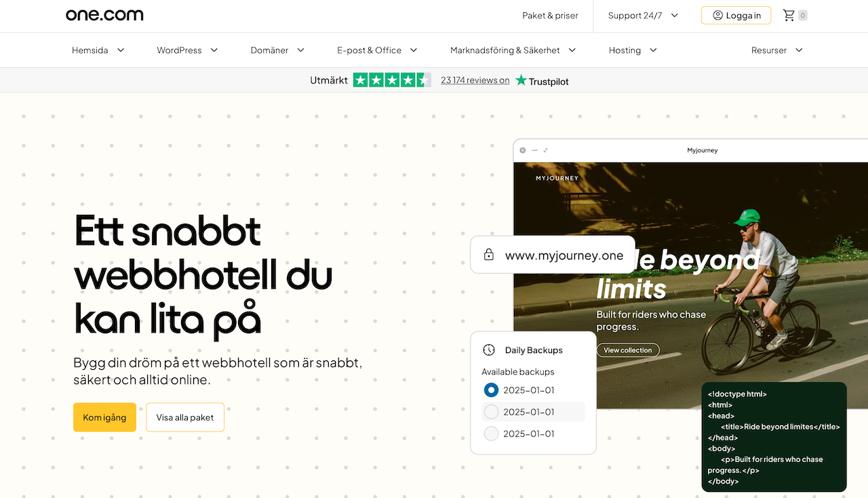Viewport: 868px width, 498px height.
Task: Select the first 2025-01-01 backup radio button
Action: [x=491, y=390]
